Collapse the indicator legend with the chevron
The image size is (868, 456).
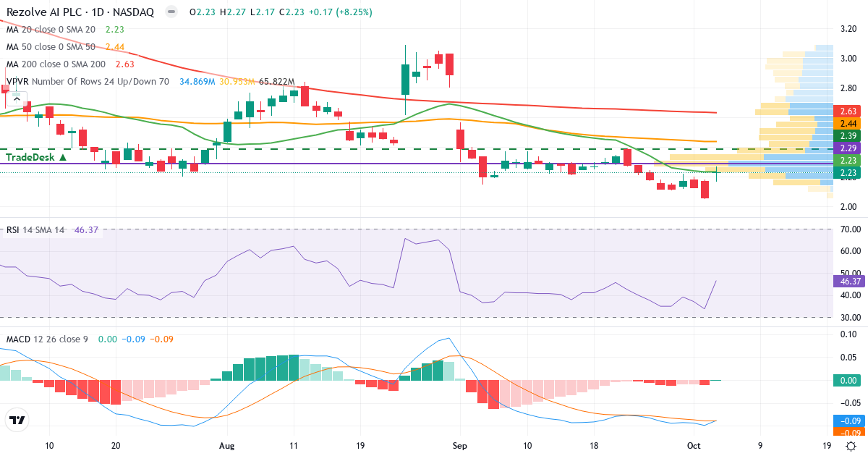[16, 99]
